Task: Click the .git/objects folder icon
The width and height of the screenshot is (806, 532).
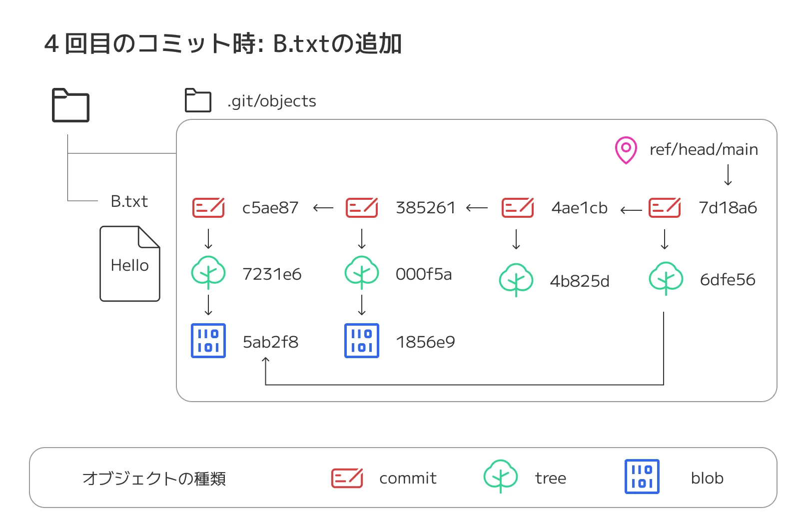Action: 198,100
